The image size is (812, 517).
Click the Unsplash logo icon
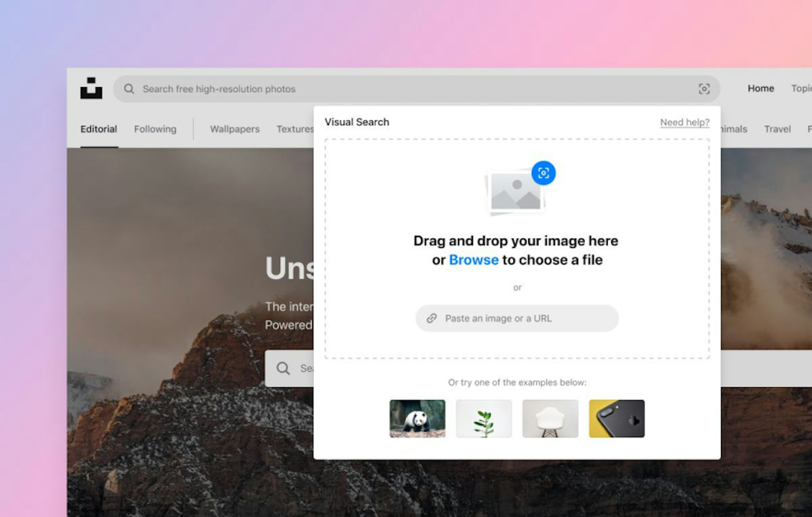[91, 88]
